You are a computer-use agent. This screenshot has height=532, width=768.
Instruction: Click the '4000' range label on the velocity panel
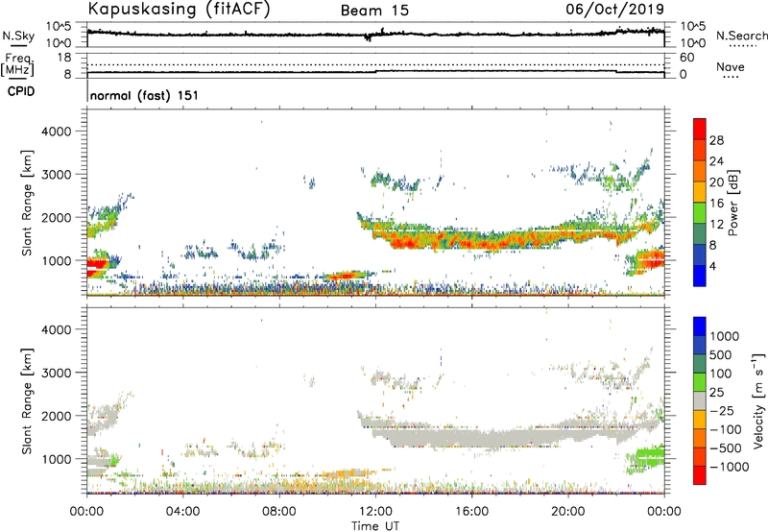click(56, 329)
